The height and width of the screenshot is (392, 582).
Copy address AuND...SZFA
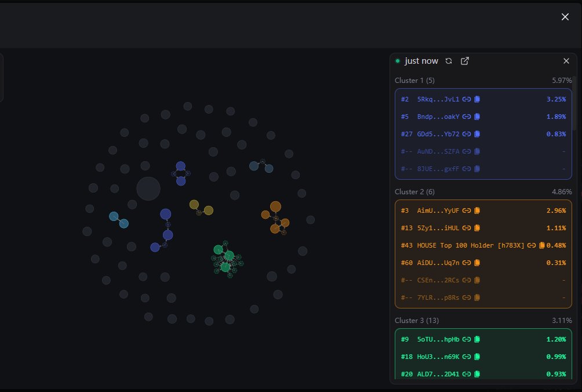[477, 151]
